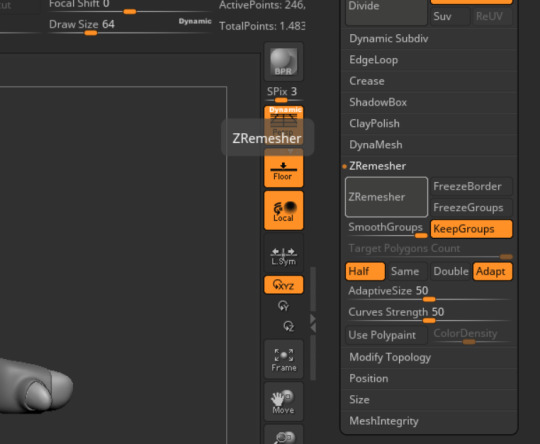The width and height of the screenshot is (540, 444).
Task: Click the Move canvas hand icon
Action: click(283, 402)
